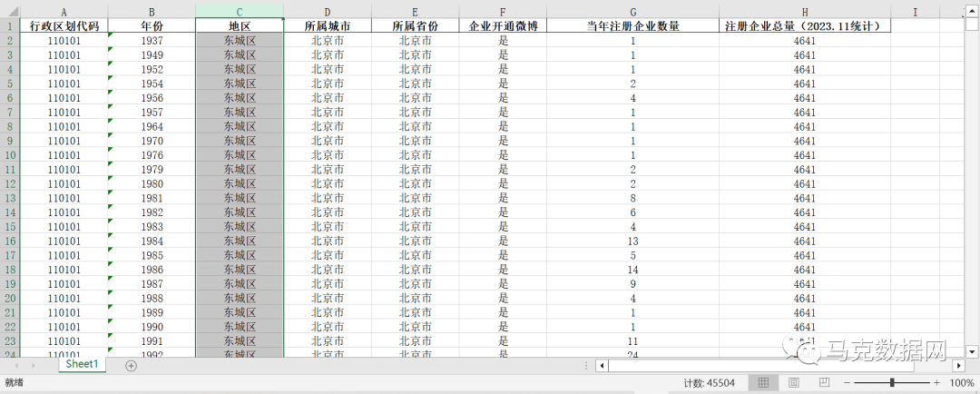Click the 计数: 45504 status entry
This screenshot has width=980, height=394.
709,383
